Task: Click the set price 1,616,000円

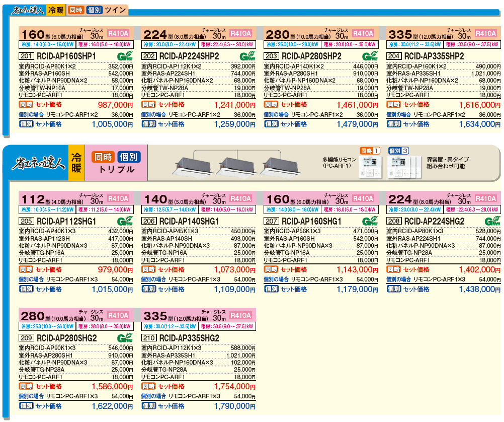Action: [x=480, y=105]
